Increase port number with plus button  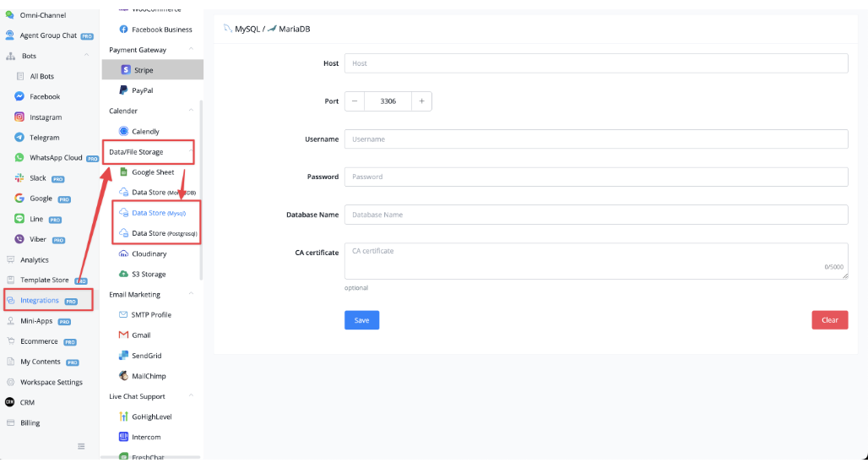[x=421, y=101]
